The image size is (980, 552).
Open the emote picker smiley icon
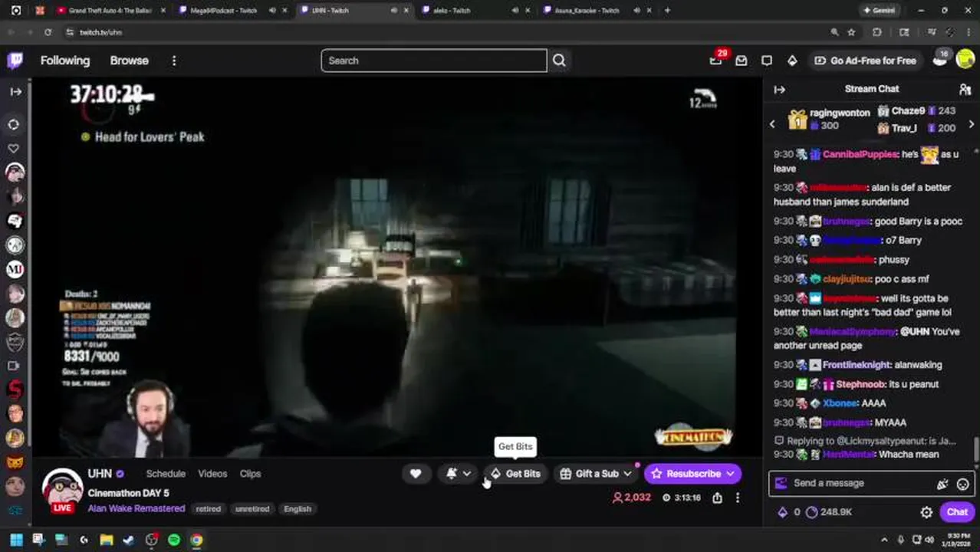pos(963,484)
